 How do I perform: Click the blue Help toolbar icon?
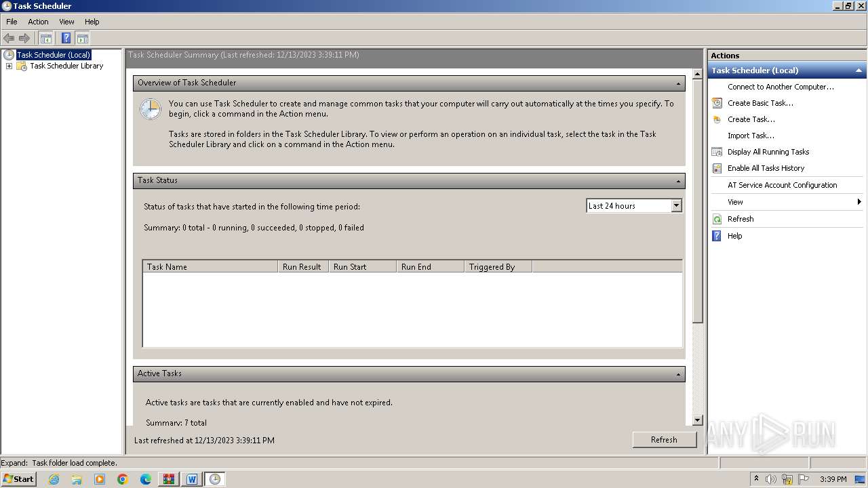pos(66,38)
